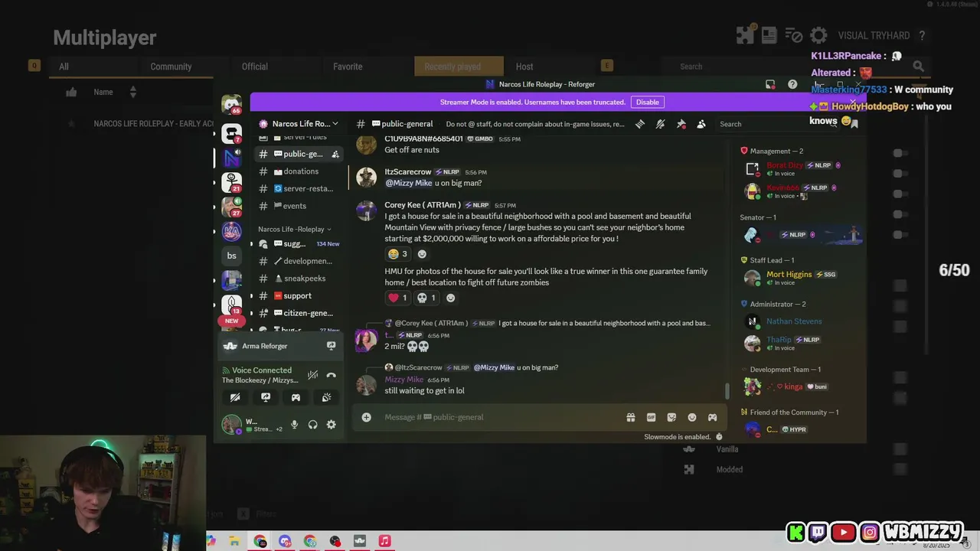Deafen with the headphones icon

312,425
